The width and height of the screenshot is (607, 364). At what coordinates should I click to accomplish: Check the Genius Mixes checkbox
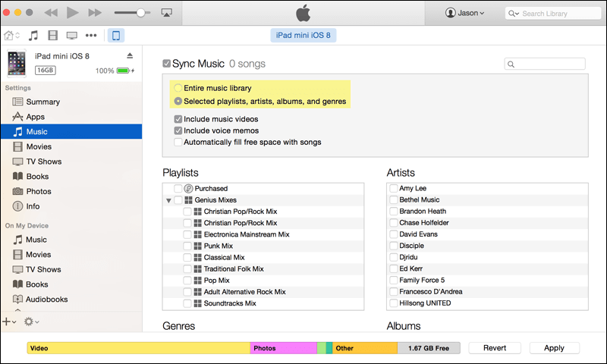(x=178, y=200)
